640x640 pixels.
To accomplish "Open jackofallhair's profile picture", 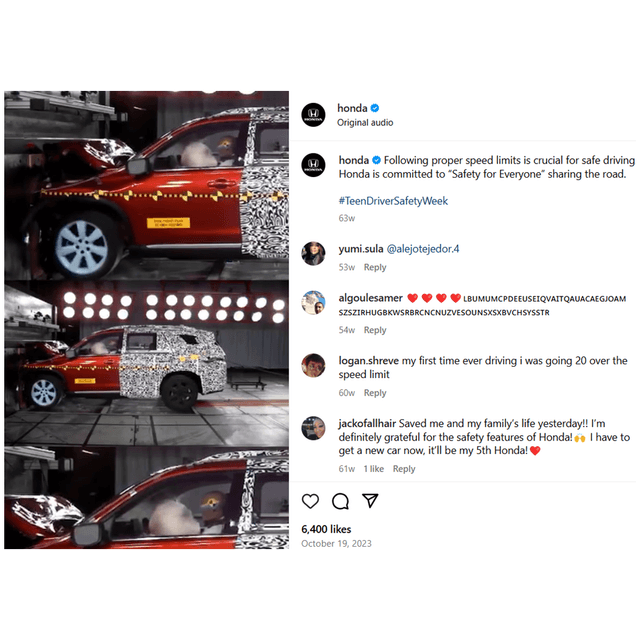I will 313,428.
